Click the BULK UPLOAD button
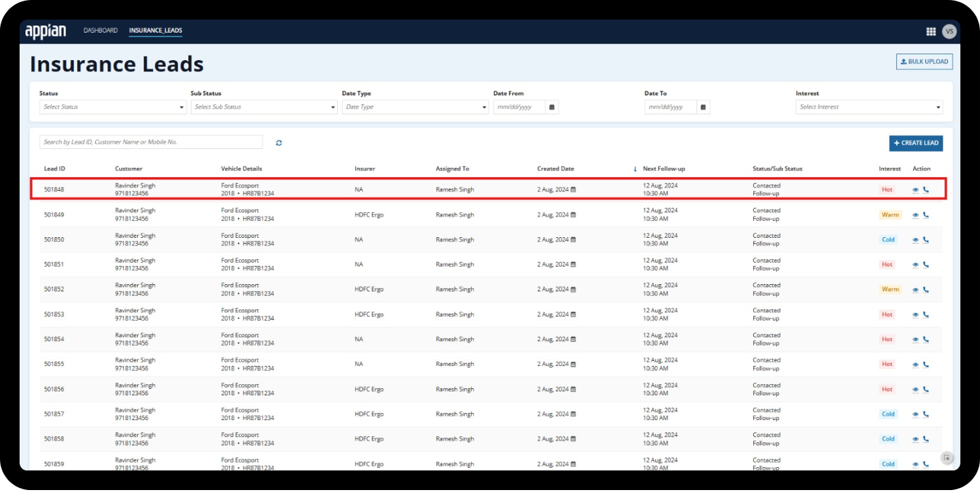The height and width of the screenshot is (492, 980). point(924,62)
